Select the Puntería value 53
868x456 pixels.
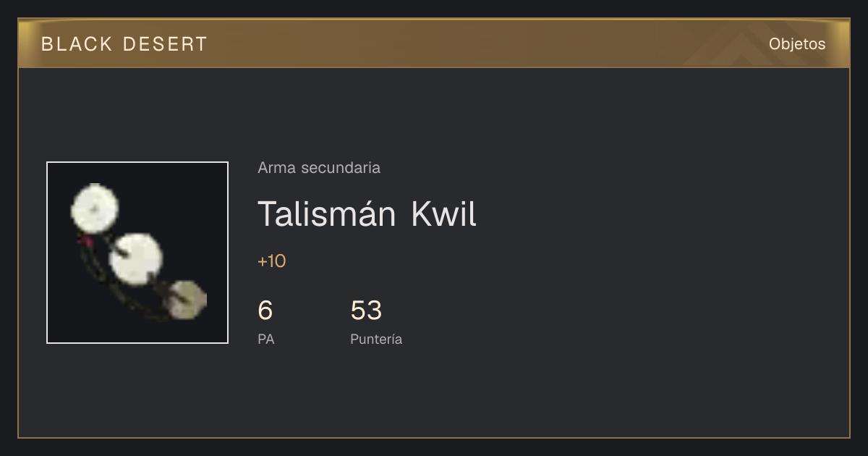point(366,311)
